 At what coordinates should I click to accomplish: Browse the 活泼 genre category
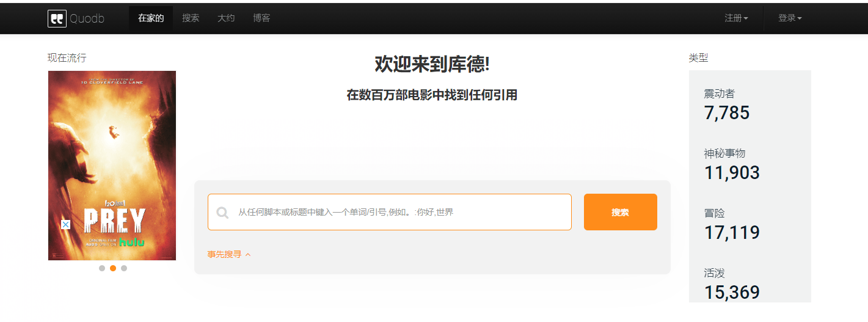[714, 273]
